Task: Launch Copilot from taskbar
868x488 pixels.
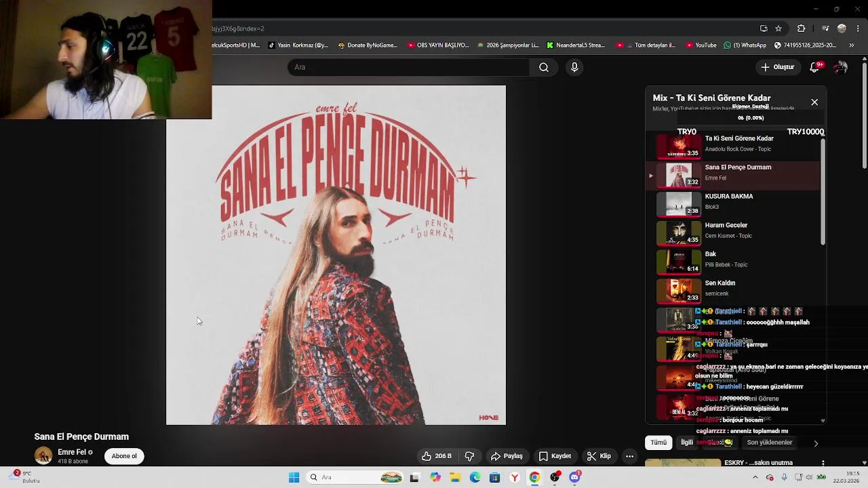Action: coord(435,478)
